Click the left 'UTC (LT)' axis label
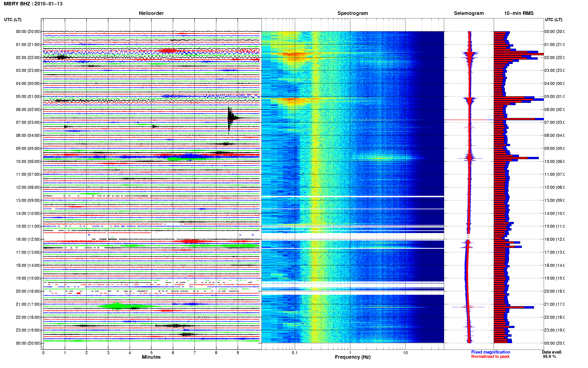The width and height of the screenshot is (588, 368). tap(13, 20)
